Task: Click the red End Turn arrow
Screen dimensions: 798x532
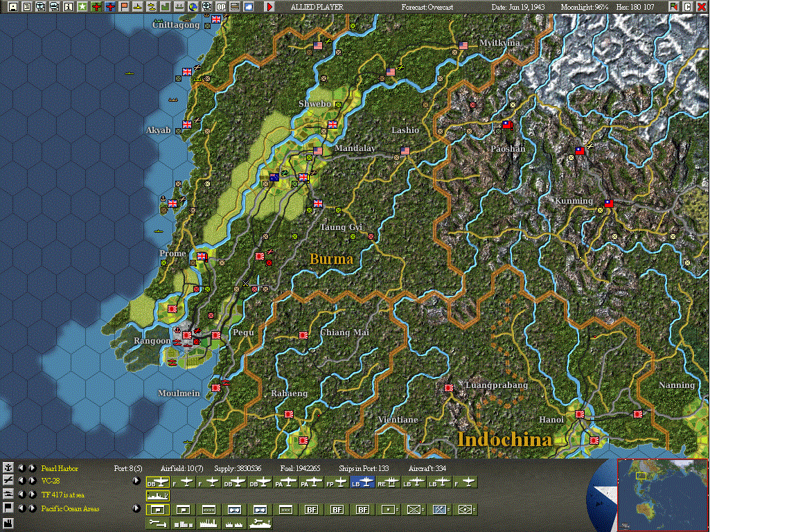Action: [269, 7]
